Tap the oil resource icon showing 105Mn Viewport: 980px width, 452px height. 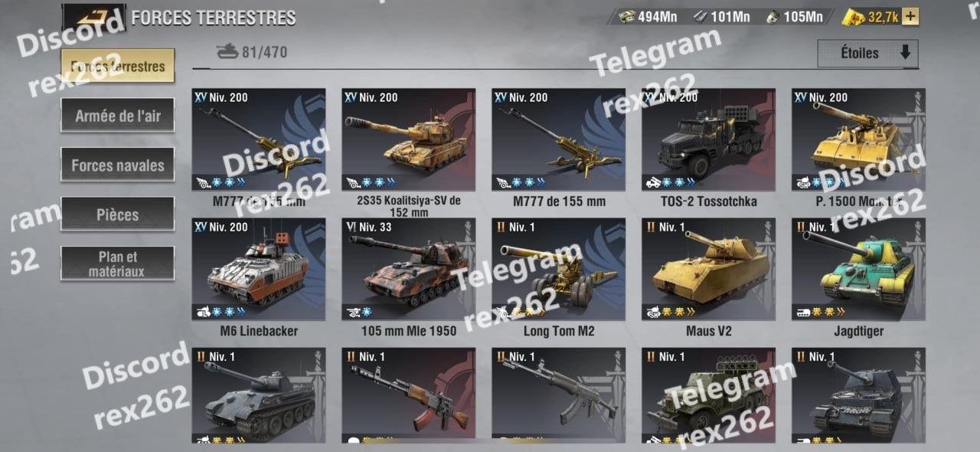click(772, 16)
